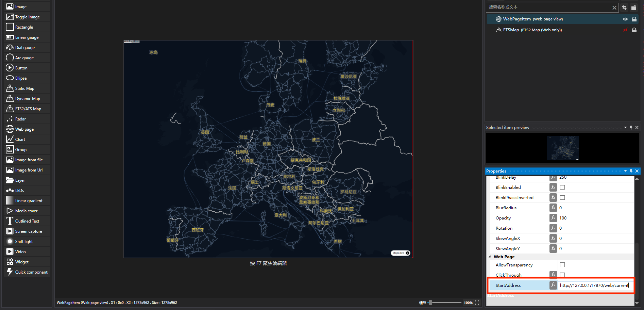Screen dimensions: 644x310
Task: Toggle visibility of the WebPageItem layer
Action: pyautogui.click(x=625, y=19)
